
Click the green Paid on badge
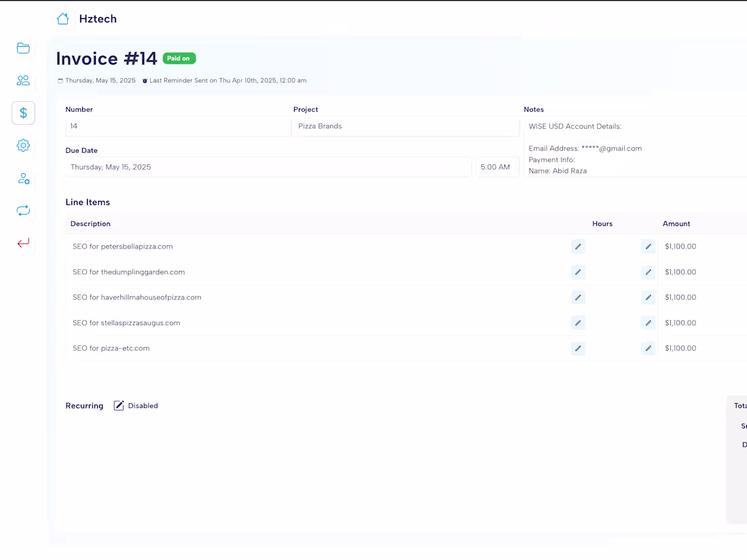[179, 58]
